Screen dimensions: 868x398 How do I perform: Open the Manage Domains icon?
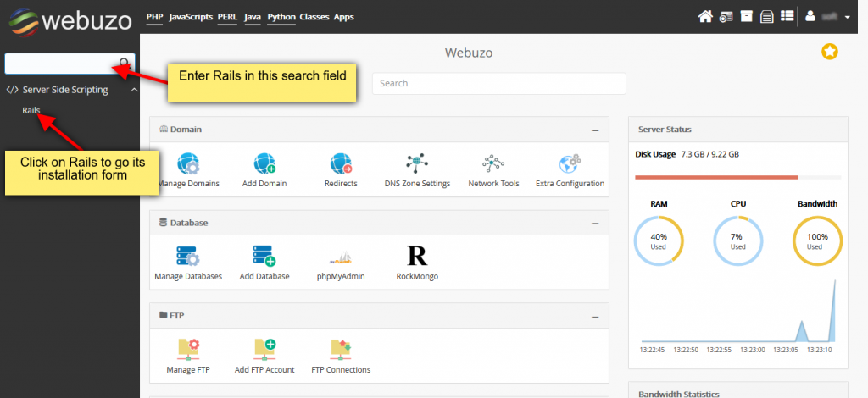186,163
